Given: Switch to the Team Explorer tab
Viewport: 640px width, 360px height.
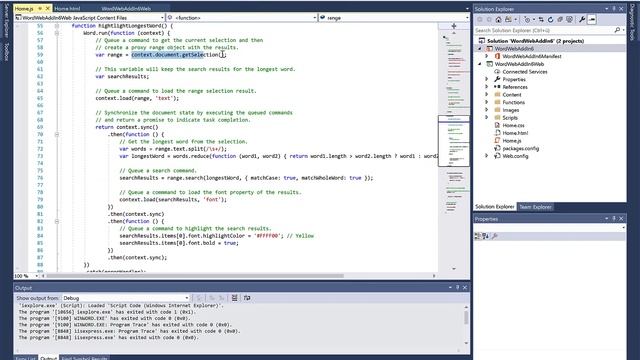Looking at the screenshot, I should tap(535, 207).
